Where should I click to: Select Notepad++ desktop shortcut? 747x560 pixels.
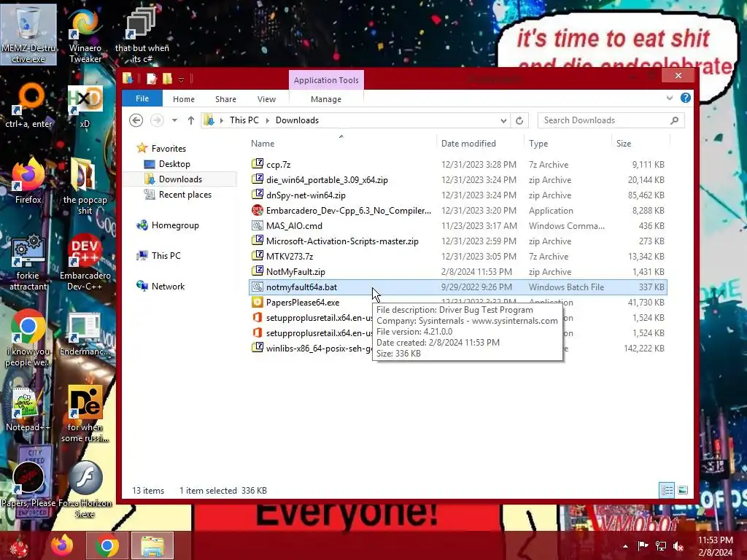28,410
